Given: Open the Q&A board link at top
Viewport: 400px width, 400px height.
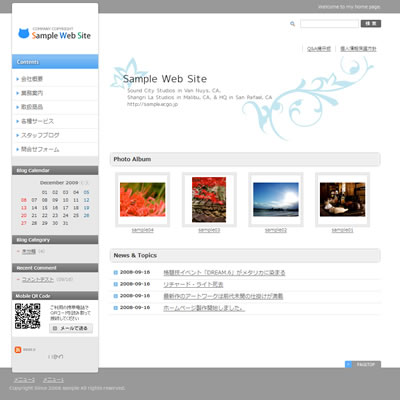Looking at the screenshot, I should 319,49.
